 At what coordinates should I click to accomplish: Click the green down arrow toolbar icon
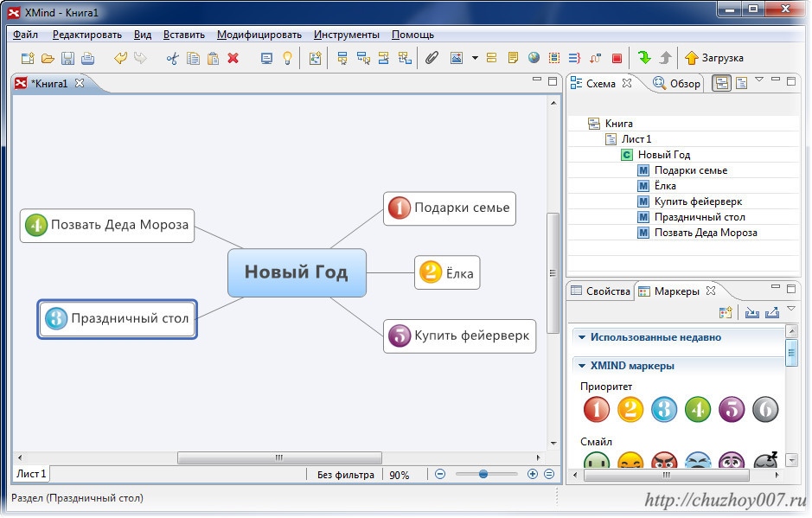pos(645,57)
